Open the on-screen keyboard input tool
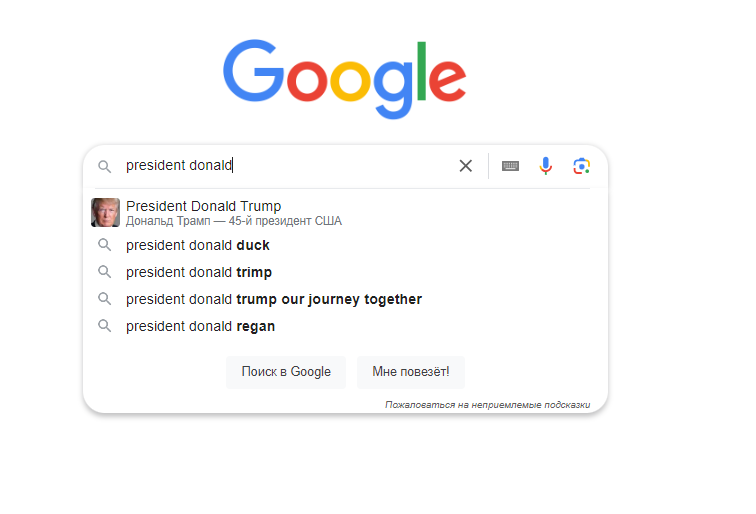The height and width of the screenshot is (514, 756). pyautogui.click(x=510, y=166)
